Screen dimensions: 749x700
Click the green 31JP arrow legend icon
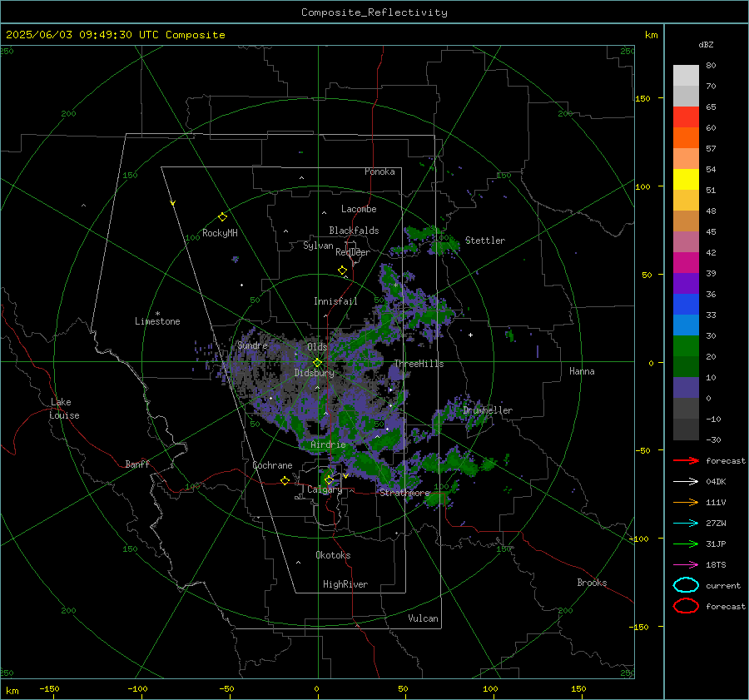coord(686,544)
